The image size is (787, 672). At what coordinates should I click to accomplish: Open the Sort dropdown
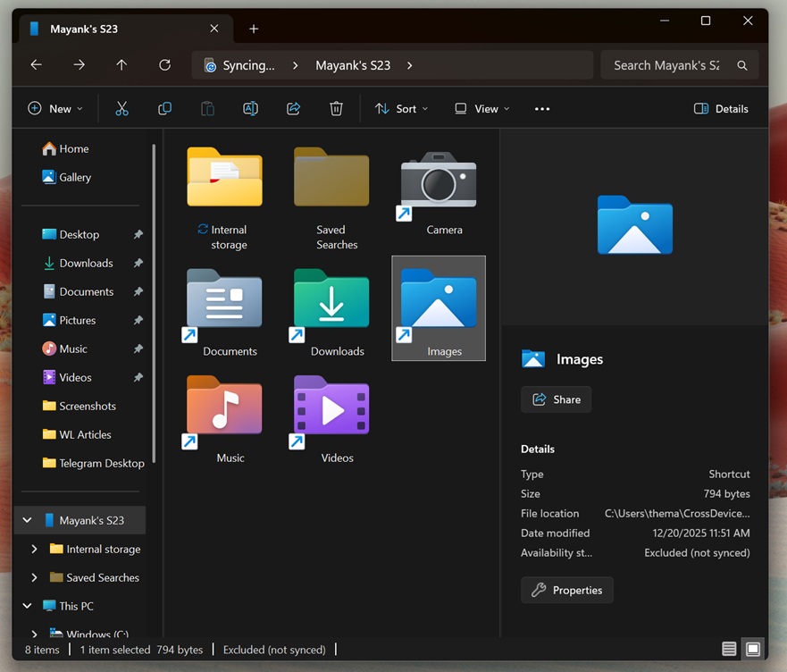(401, 108)
